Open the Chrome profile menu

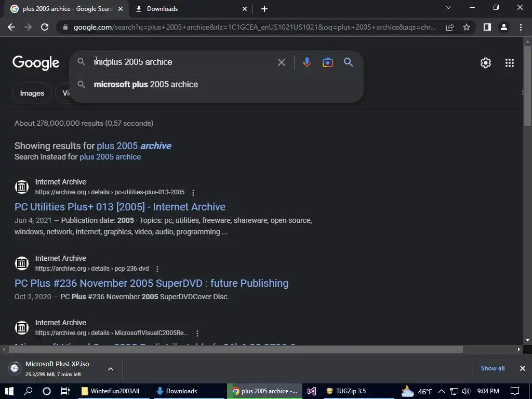[x=504, y=27]
